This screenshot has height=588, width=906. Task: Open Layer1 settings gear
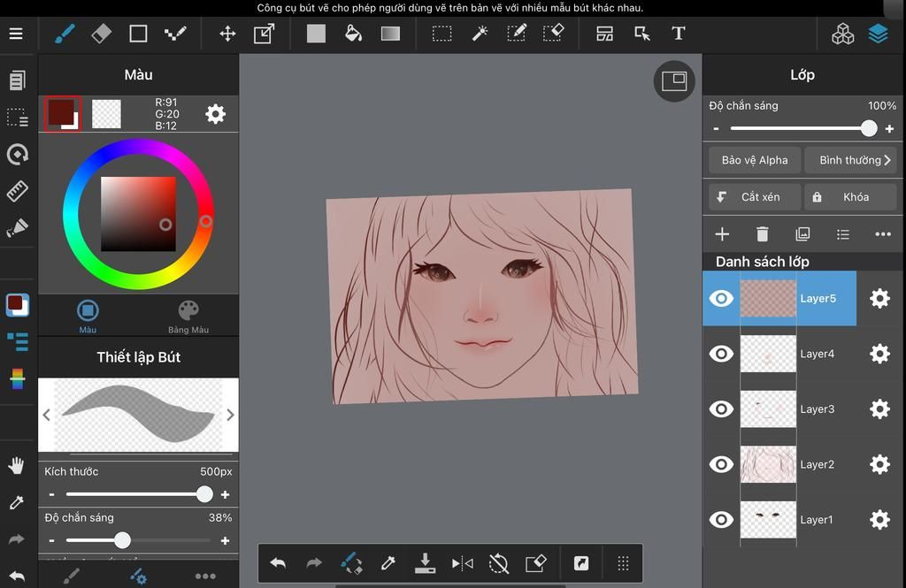879,520
